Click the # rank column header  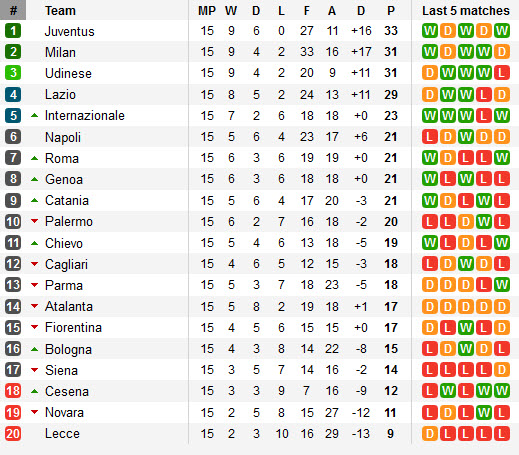(13, 10)
